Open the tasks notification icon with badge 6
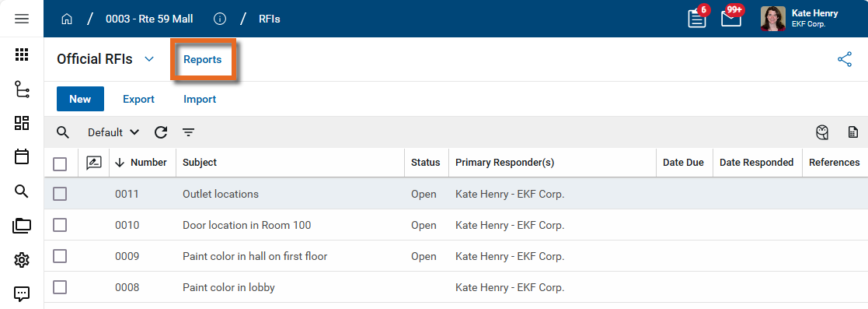Image resolution: width=868 pixels, height=309 pixels. point(697,19)
